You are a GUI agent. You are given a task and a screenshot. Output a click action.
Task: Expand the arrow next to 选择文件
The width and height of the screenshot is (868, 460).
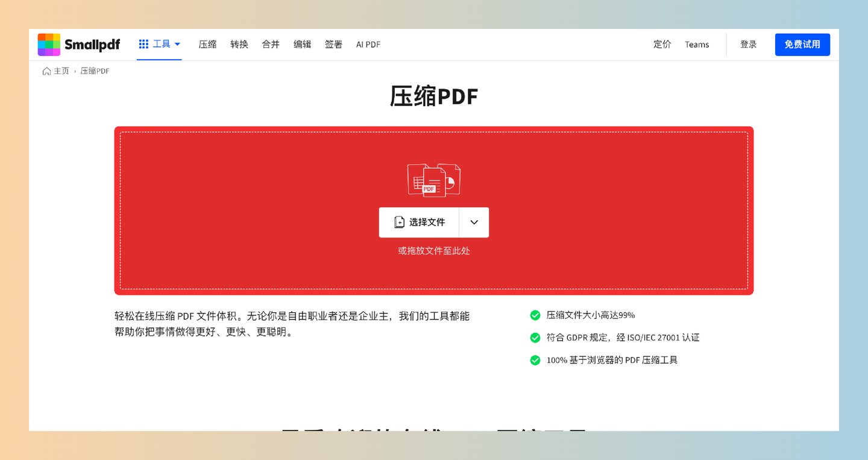point(474,222)
